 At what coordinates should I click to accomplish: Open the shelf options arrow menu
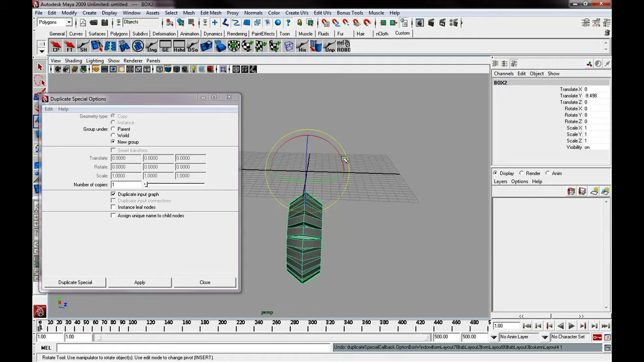pos(42,51)
